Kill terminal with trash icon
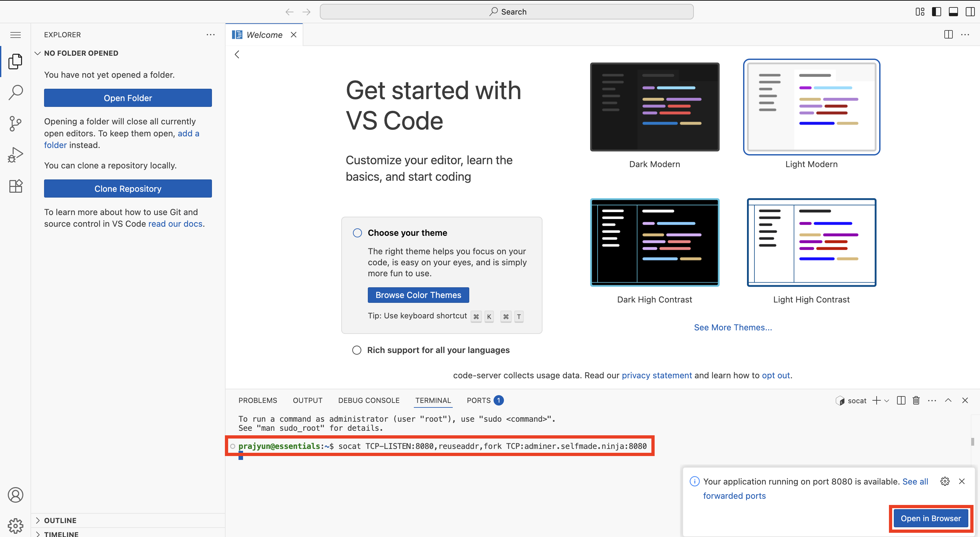 916,400
